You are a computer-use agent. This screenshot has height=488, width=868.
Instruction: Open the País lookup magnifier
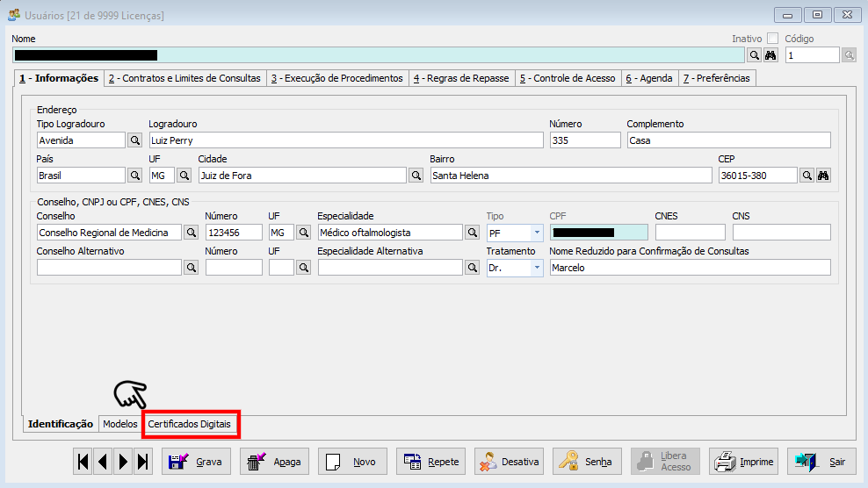(135, 176)
